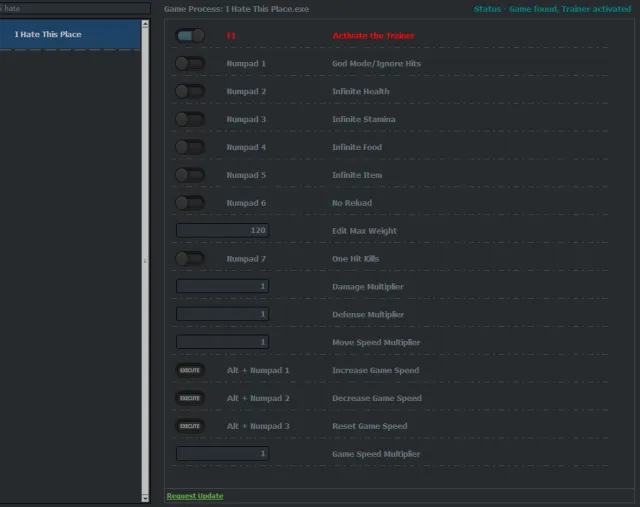
Task: Switch on Infinite Food
Action: point(190,148)
